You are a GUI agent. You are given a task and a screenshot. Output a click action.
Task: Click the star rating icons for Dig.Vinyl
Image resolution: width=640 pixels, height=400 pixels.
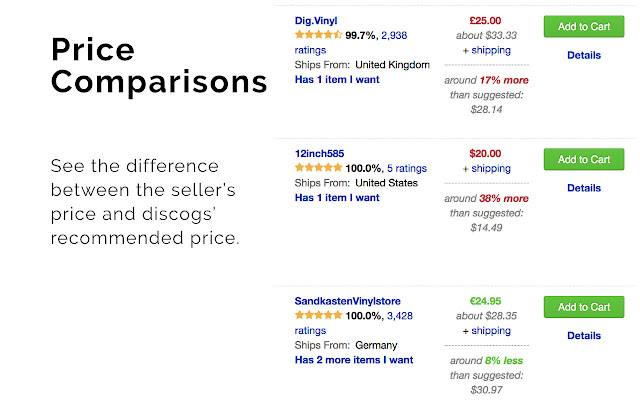click(x=318, y=35)
